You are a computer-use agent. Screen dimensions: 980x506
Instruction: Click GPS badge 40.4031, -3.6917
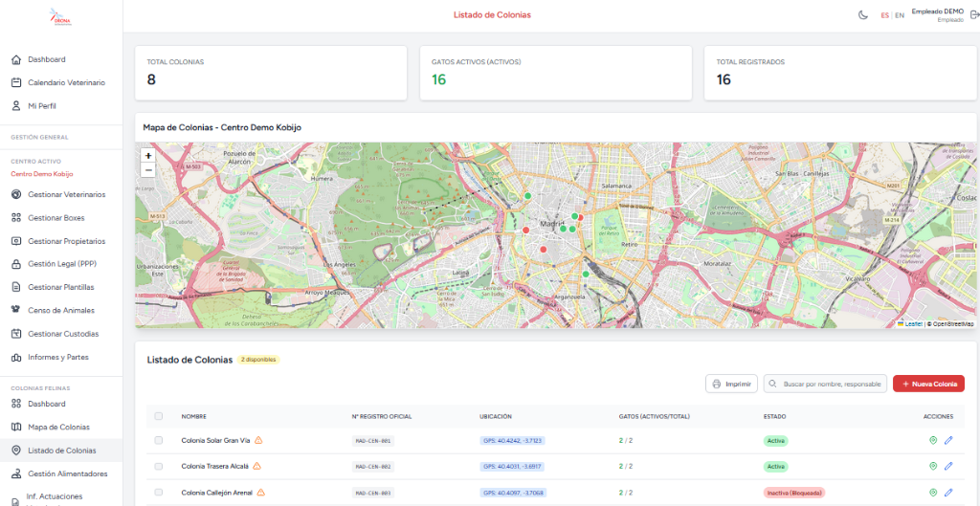(x=512, y=466)
